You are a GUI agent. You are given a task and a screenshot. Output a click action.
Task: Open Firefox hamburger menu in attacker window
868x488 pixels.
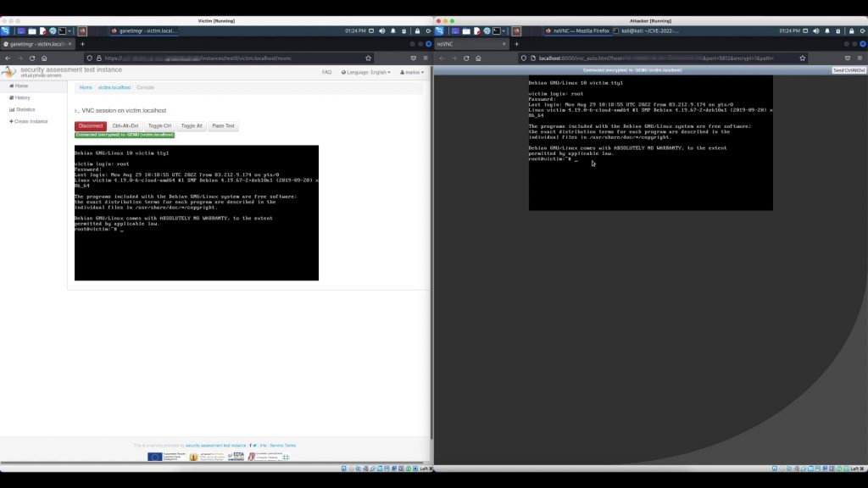coord(861,58)
